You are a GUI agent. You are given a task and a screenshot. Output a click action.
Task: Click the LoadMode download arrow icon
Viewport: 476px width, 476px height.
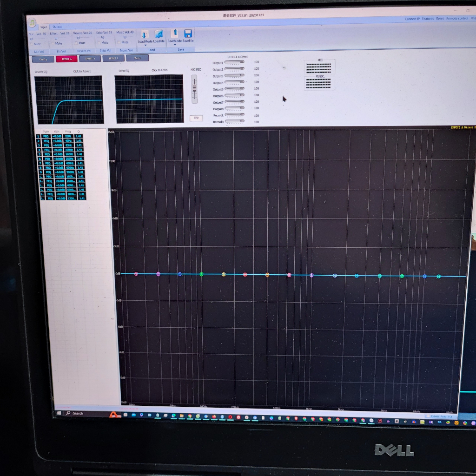point(145,34)
